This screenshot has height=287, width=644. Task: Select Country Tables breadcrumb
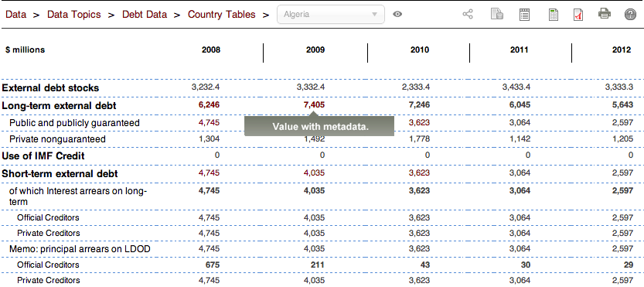click(x=222, y=15)
